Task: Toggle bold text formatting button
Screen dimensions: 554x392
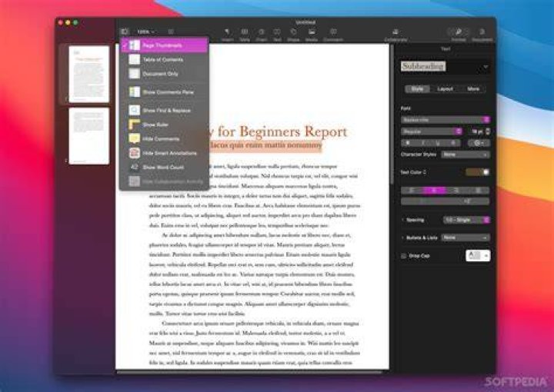Action: [x=408, y=143]
